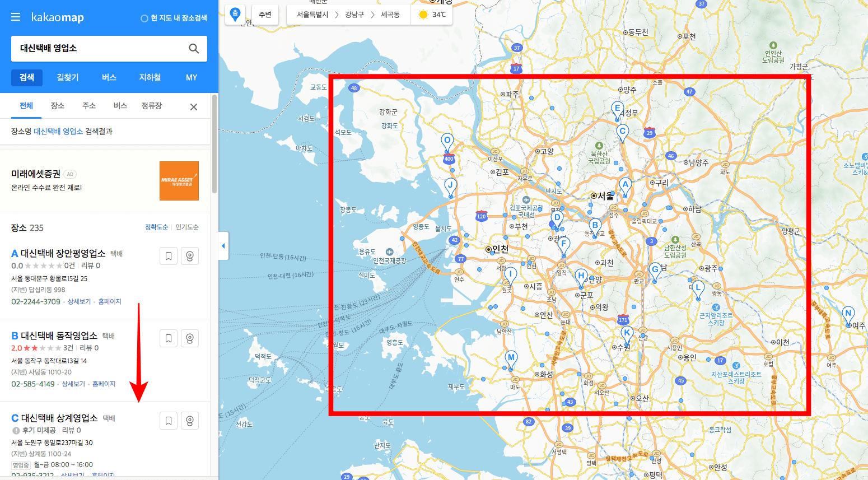This screenshot has height=480, width=868.
Task: Select the 주소 results filter tab
Action: 89,106
